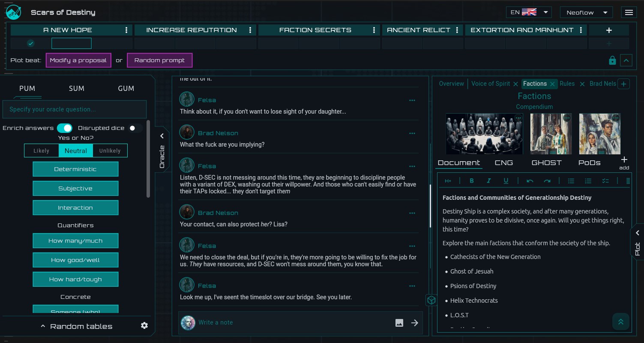The image size is (644, 343).
Task: Click the checkmark under A NEW HOPE
Action: tap(30, 43)
